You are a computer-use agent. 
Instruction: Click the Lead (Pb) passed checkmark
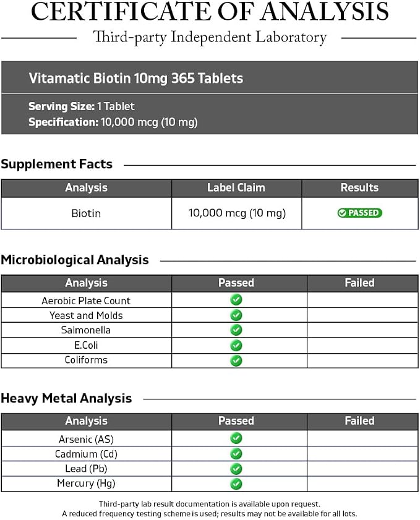pyautogui.click(x=236, y=469)
